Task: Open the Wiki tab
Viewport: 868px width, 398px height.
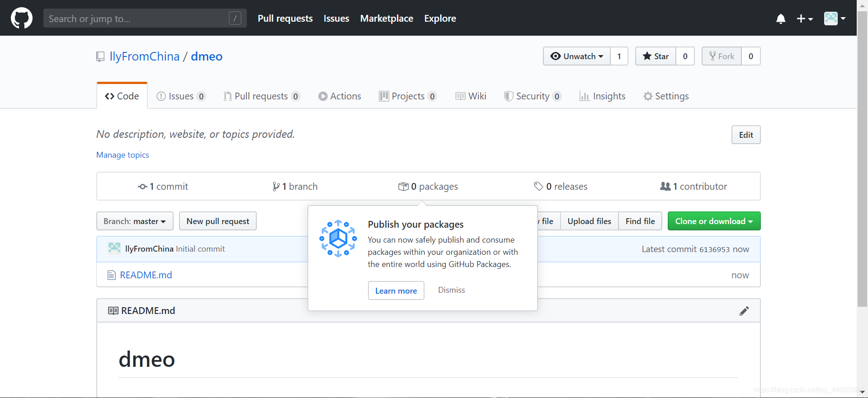Action: click(x=471, y=96)
